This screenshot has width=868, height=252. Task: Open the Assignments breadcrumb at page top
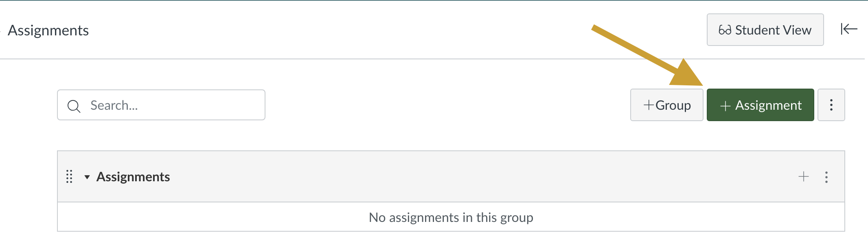[48, 30]
